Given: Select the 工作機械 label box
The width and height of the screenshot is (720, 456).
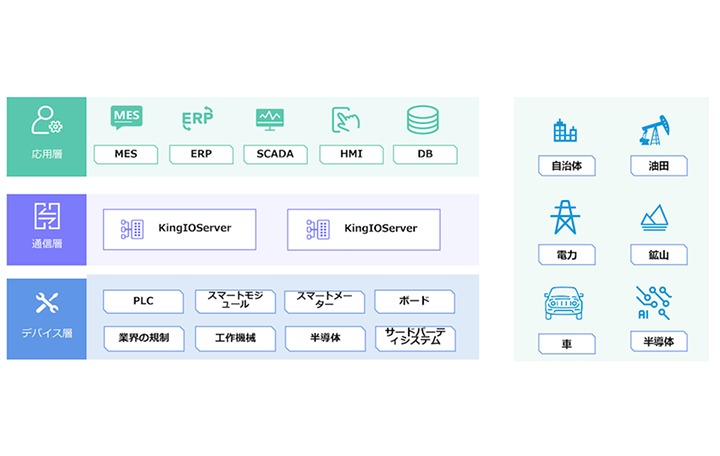Looking at the screenshot, I should pos(234,338).
